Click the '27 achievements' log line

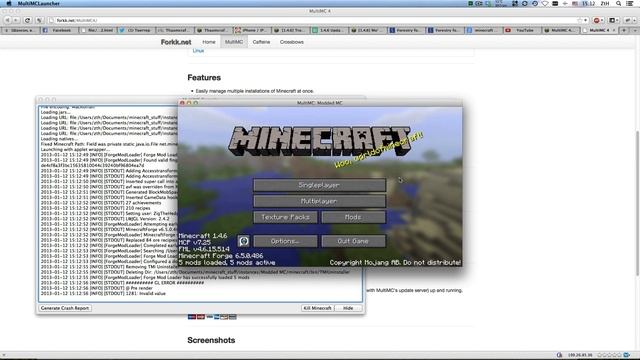[x=101, y=203]
